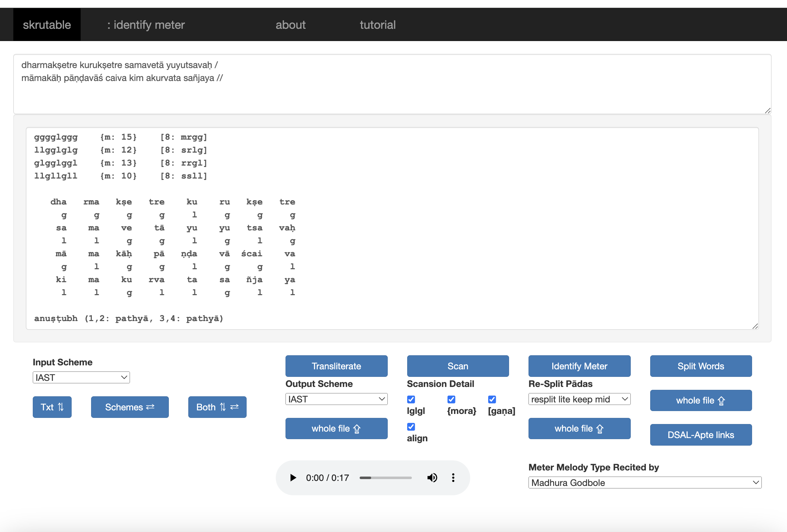Mute the audio player volume
Screen dimensions: 787x532
pyautogui.click(x=432, y=478)
